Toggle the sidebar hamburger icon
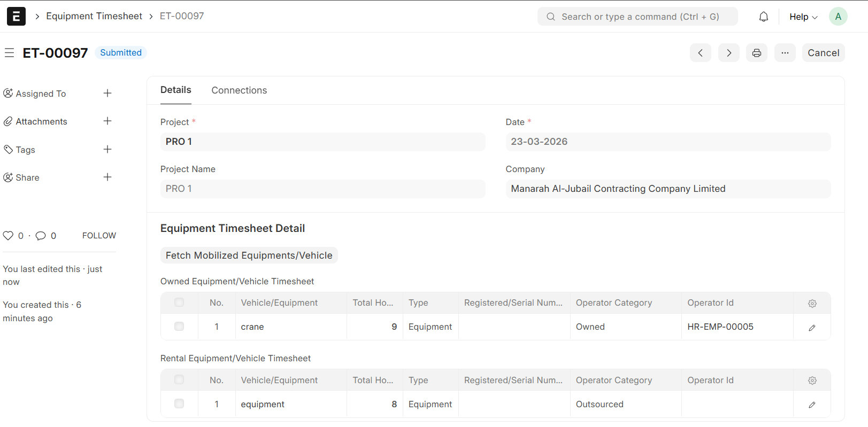The width and height of the screenshot is (868, 427). [x=9, y=53]
